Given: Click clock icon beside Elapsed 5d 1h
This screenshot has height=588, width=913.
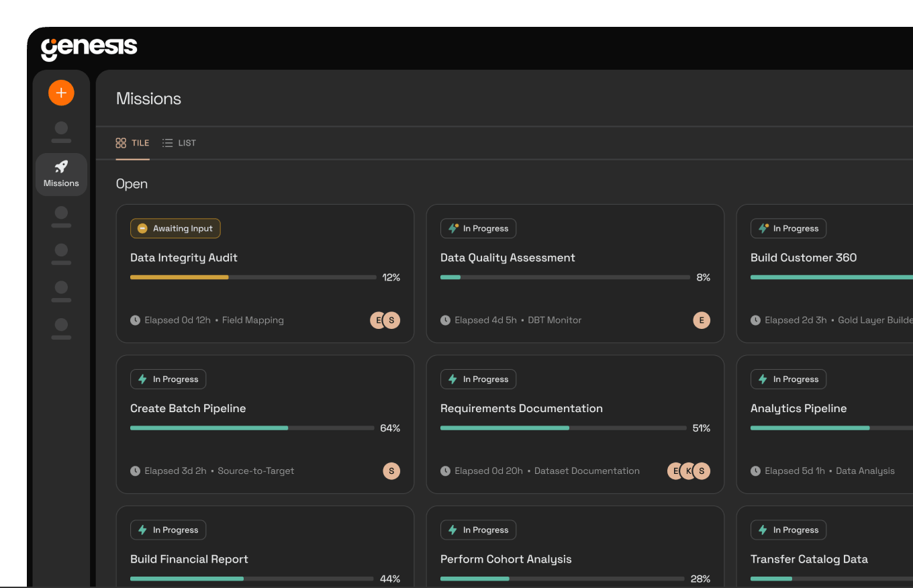Looking at the screenshot, I should tap(755, 471).
